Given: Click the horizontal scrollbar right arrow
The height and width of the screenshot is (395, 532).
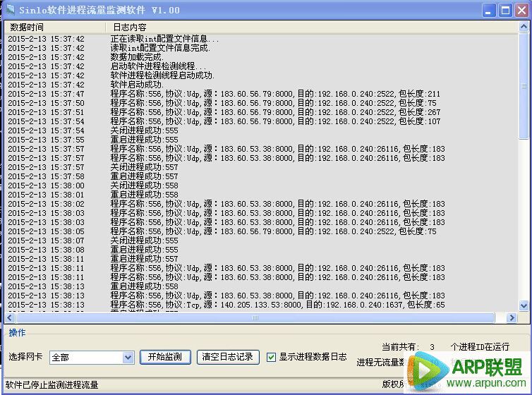Looking at the screenshot, I should coord(513,318).
